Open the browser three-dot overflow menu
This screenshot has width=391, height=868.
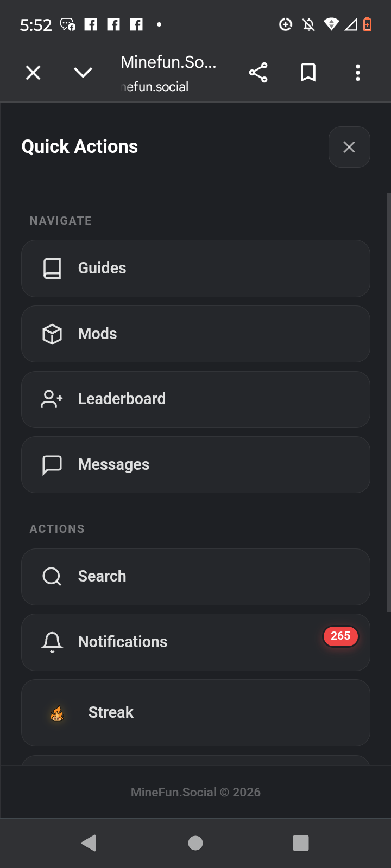(357, 73)
